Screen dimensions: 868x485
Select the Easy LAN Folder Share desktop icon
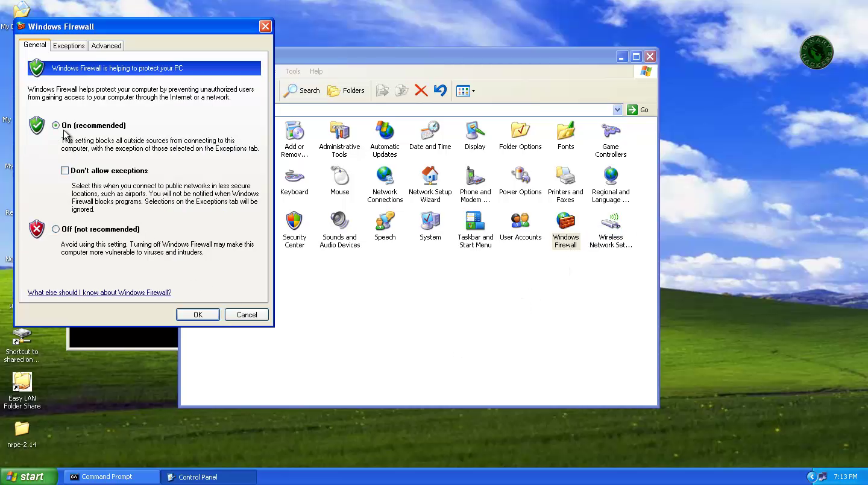22,391
